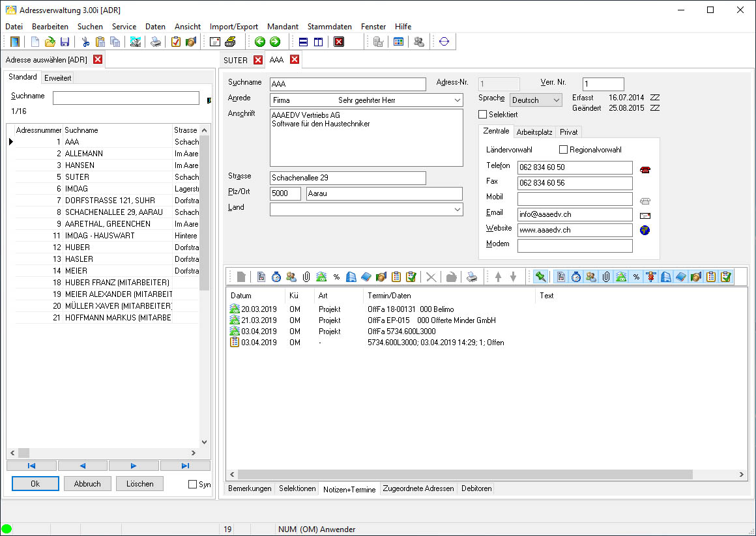Viewport: 756px width, 536px height.
Task: Click the printer icon in notes toolbar
Action: point(472,277)
